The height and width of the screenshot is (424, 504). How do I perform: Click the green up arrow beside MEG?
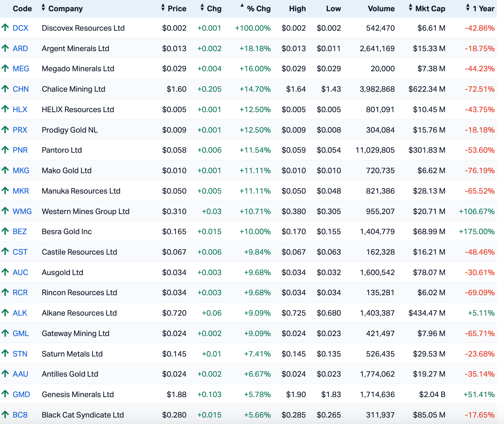tap(5, 68)
